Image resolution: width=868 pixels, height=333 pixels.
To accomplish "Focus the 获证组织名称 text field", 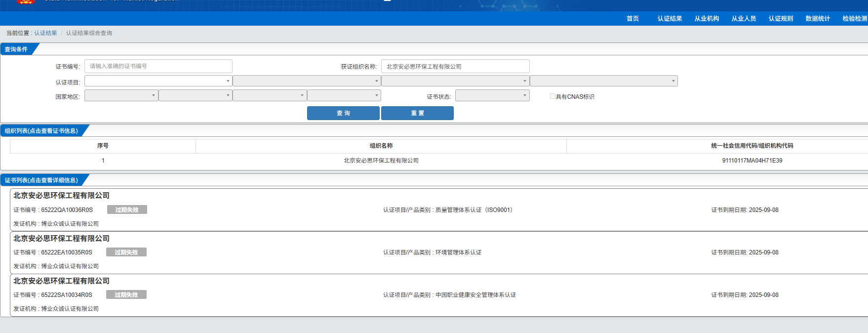I will tap(455, 66).
